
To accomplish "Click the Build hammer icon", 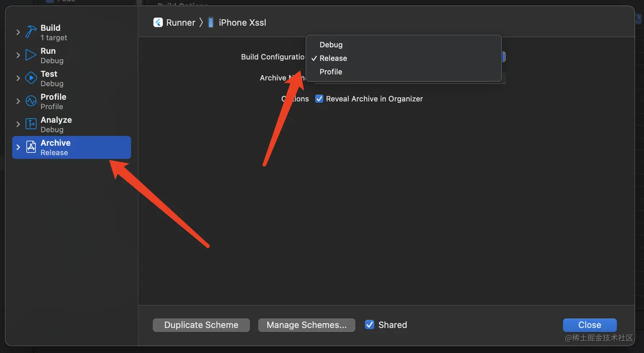I will (x=31, y=32).
